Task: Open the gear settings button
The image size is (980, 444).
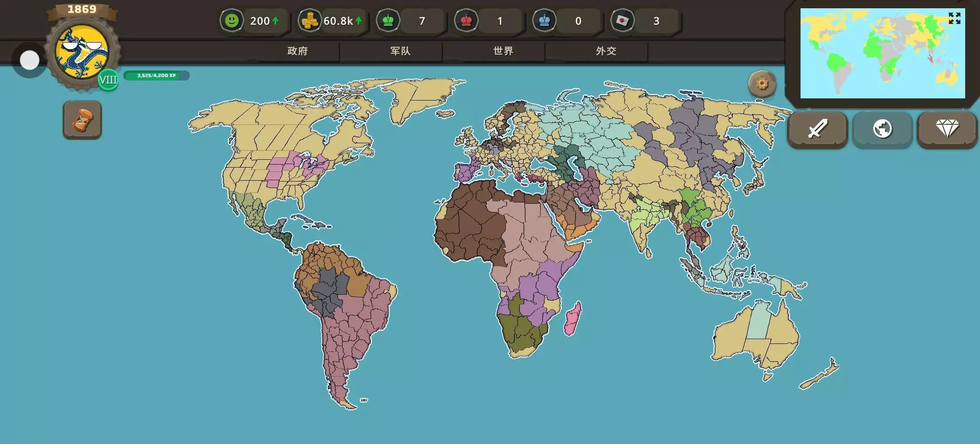Action: pos(762,84)
